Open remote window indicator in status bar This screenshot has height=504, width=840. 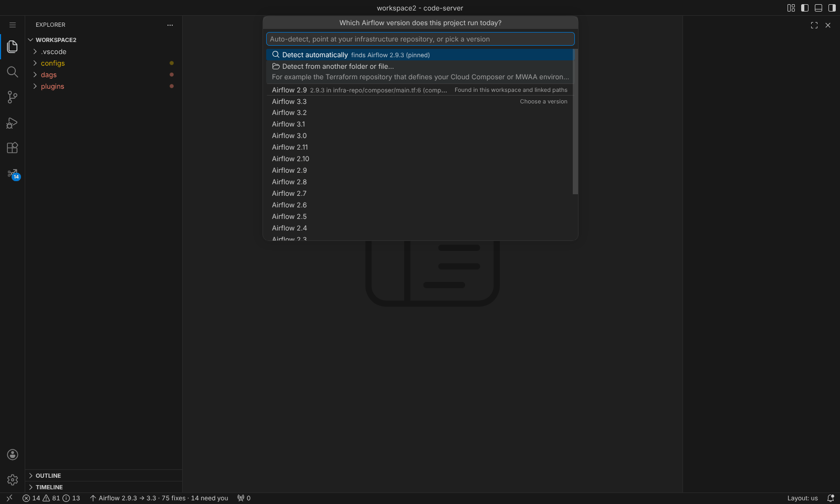point(9,498)
